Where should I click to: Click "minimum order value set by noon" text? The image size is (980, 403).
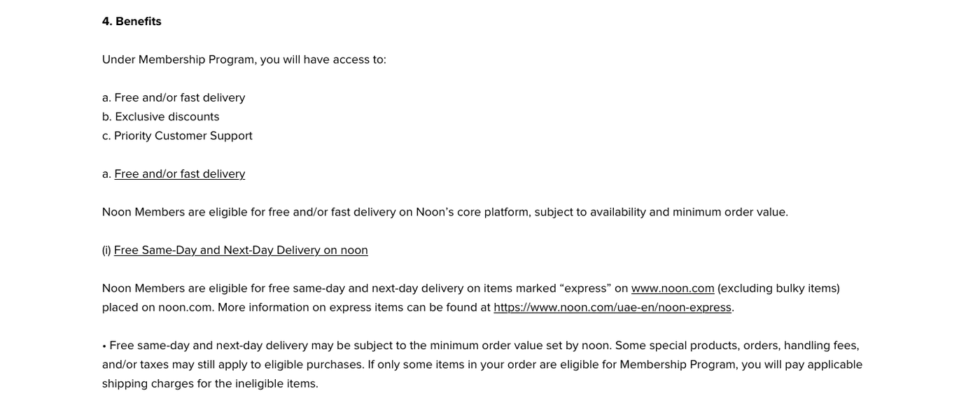520,346
